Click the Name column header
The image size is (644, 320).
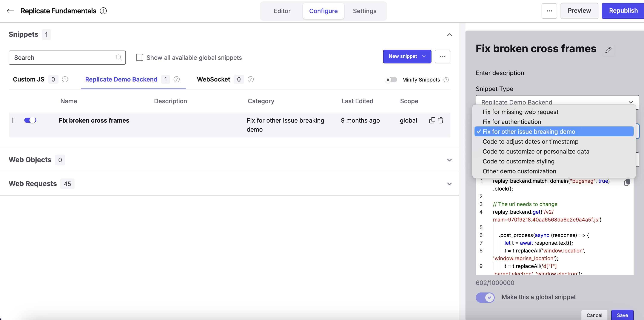point(69,101)
